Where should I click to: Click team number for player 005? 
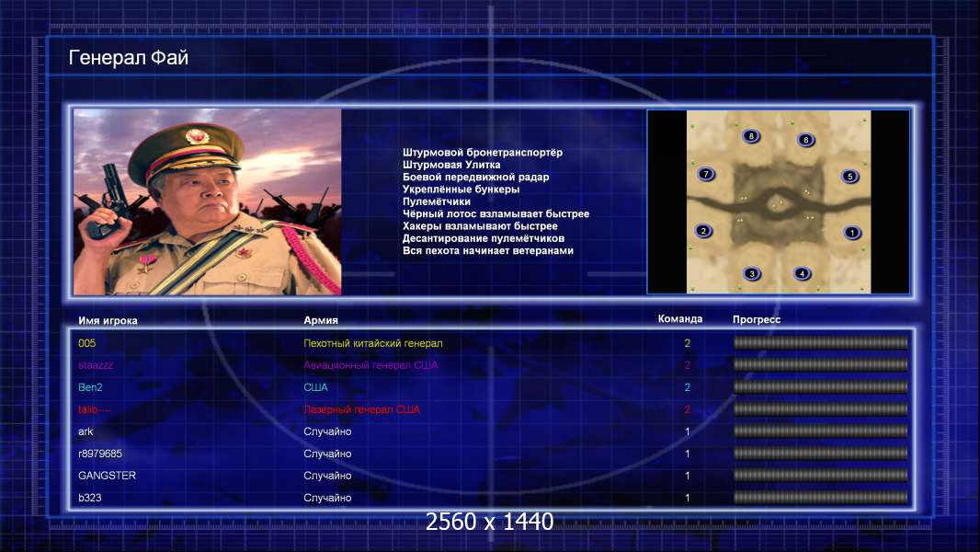688,343
